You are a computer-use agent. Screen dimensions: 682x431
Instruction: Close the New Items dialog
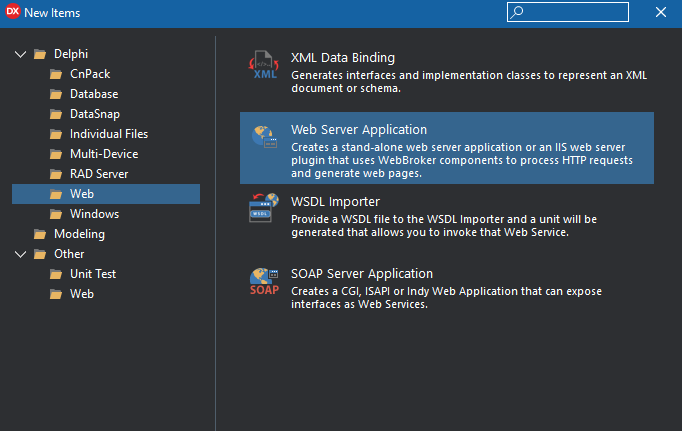tap(661, 12)
